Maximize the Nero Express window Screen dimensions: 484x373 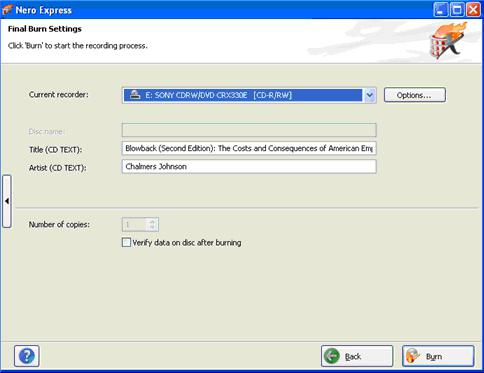tap(457, 10)
